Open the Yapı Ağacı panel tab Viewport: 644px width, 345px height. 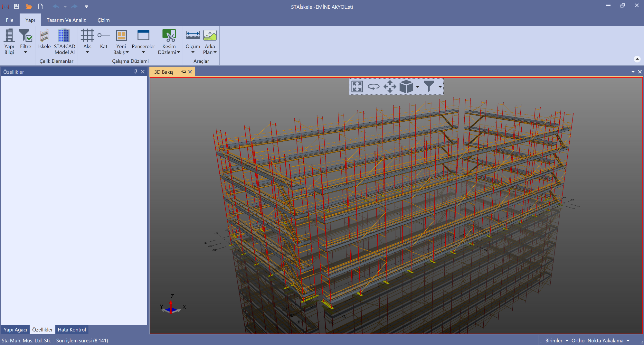coord(15,330)
